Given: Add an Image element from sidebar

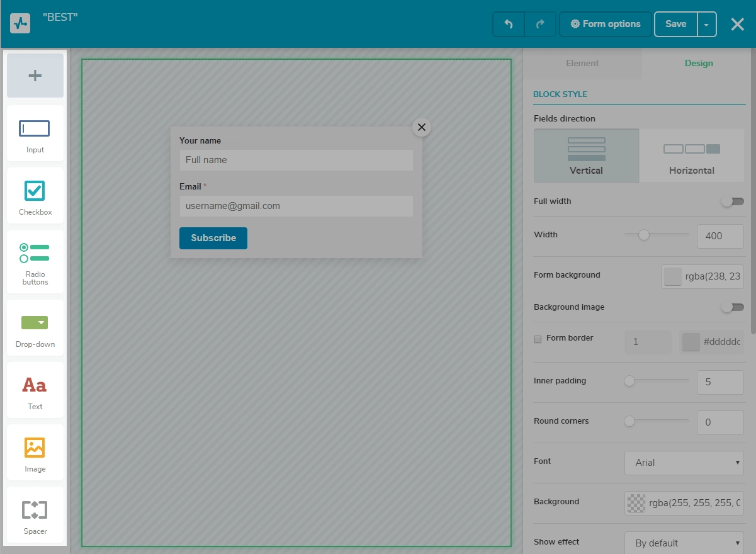Looking at the screenshot, I should 35,453.
